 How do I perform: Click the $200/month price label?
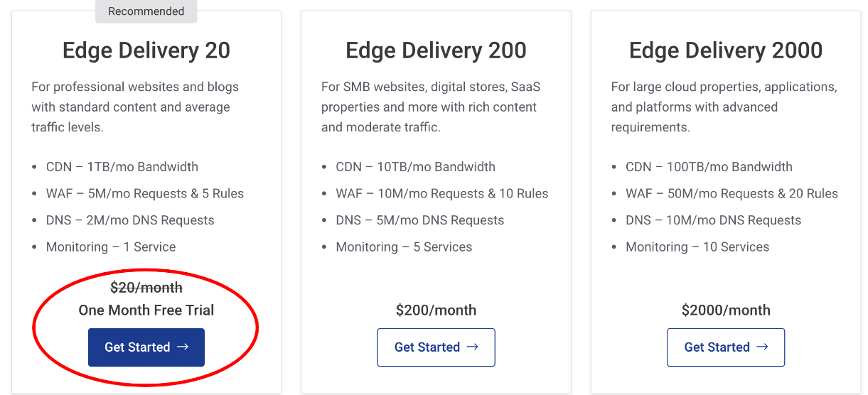(436, 310)
